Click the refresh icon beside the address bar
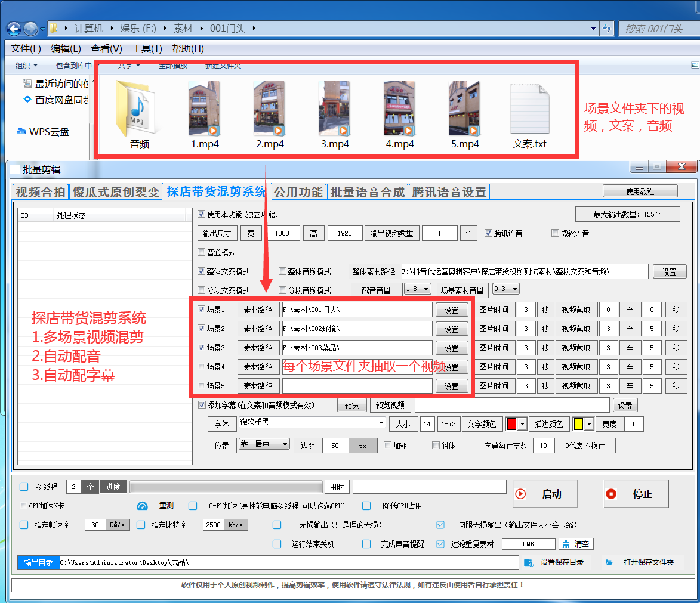The height and width of the screenshot is (603, 700). 607,28
